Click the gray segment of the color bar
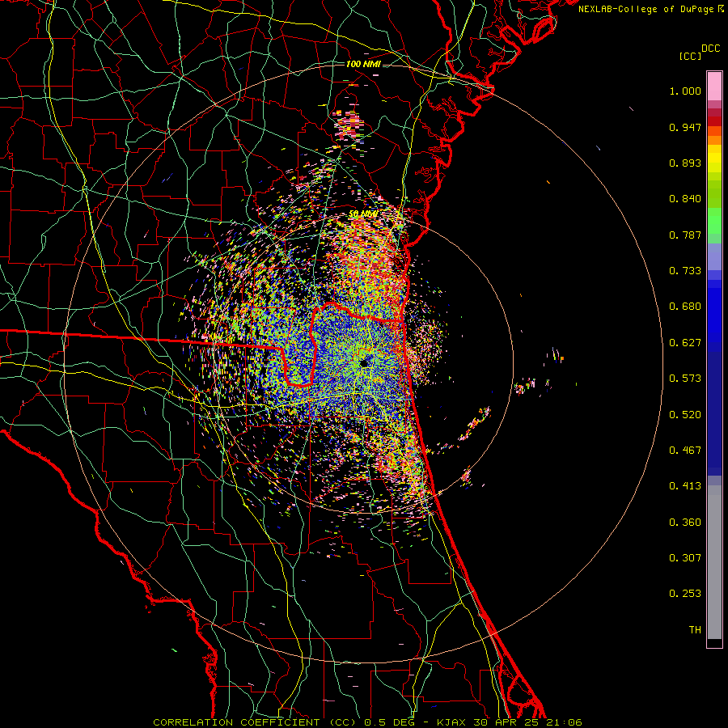The width and height of the screenshot is (728, 728). tap(714, 562)
